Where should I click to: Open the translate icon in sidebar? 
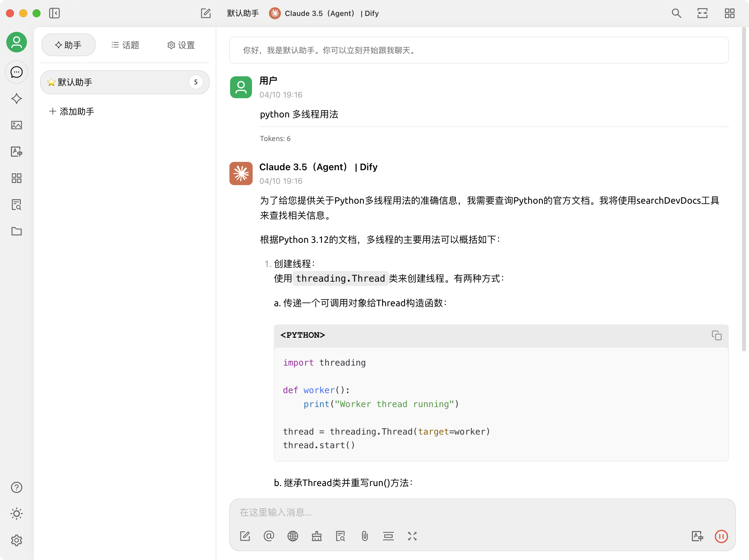point(16,152)
